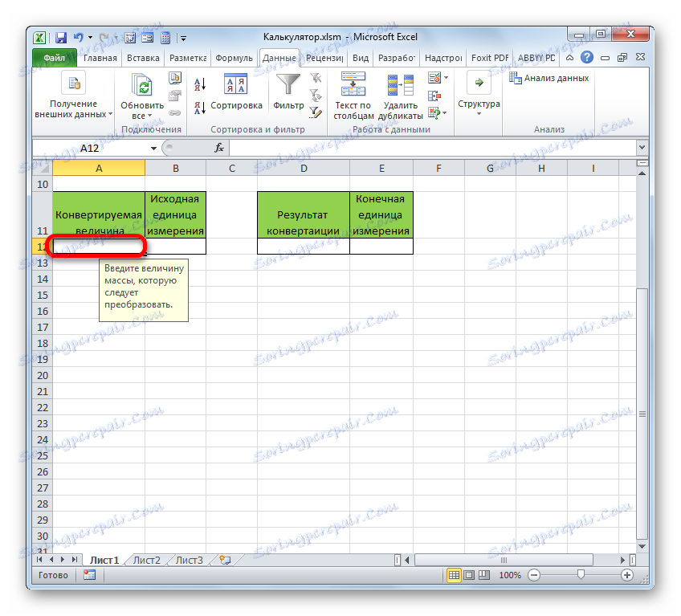
Task: Click Удалить дубликаты
Action: click(401, 96)
